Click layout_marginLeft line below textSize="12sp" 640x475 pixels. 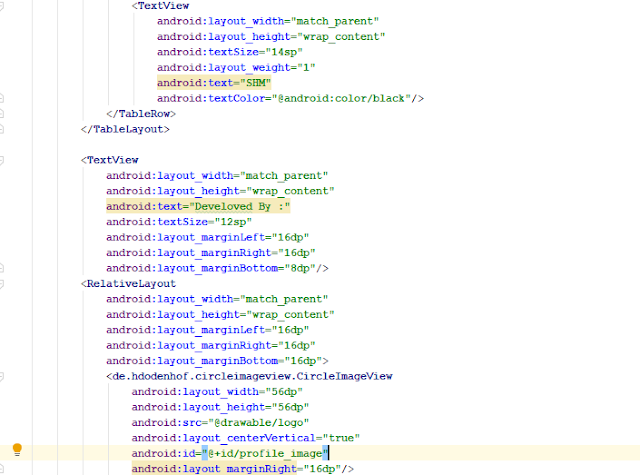click(x=207, y=238)
